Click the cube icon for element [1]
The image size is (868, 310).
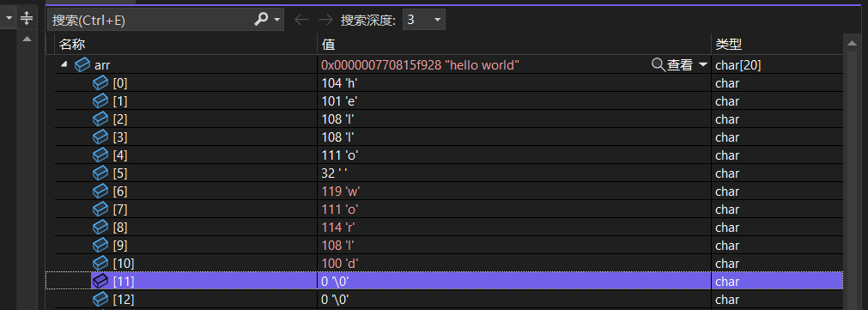coord(100,101)
